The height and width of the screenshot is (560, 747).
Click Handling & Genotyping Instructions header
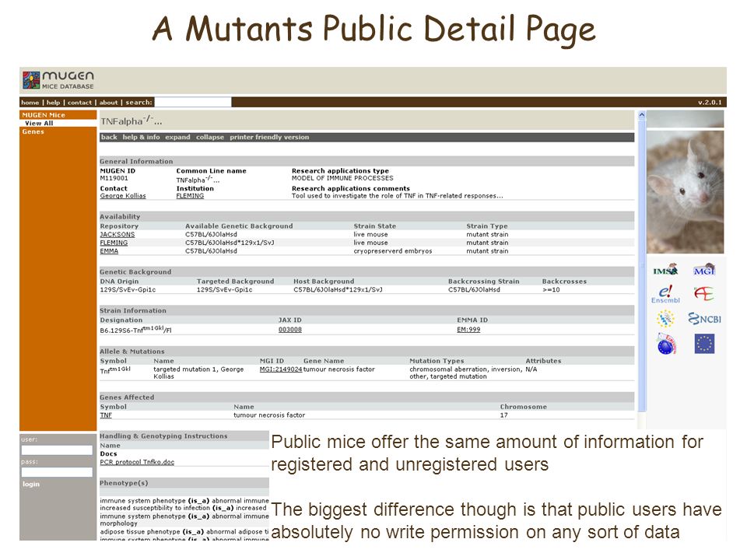point(184,436)
